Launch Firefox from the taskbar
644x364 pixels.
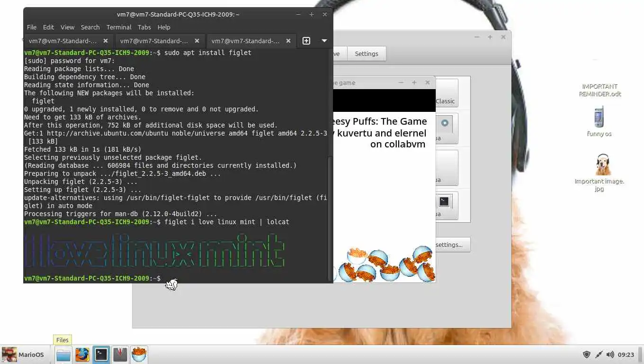82,355
